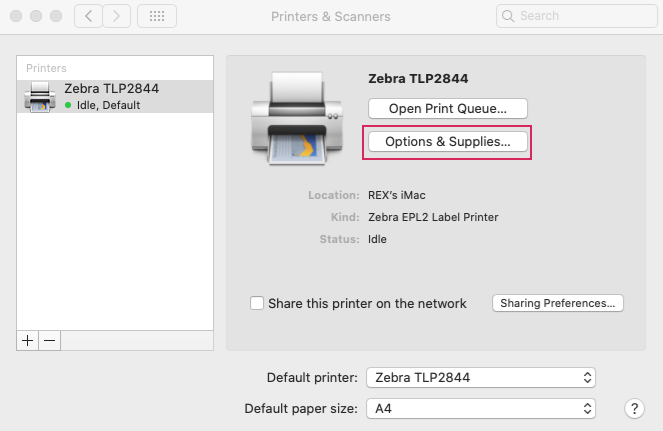Focus the Search field
The image size is (663, 431).
(577, 16)
